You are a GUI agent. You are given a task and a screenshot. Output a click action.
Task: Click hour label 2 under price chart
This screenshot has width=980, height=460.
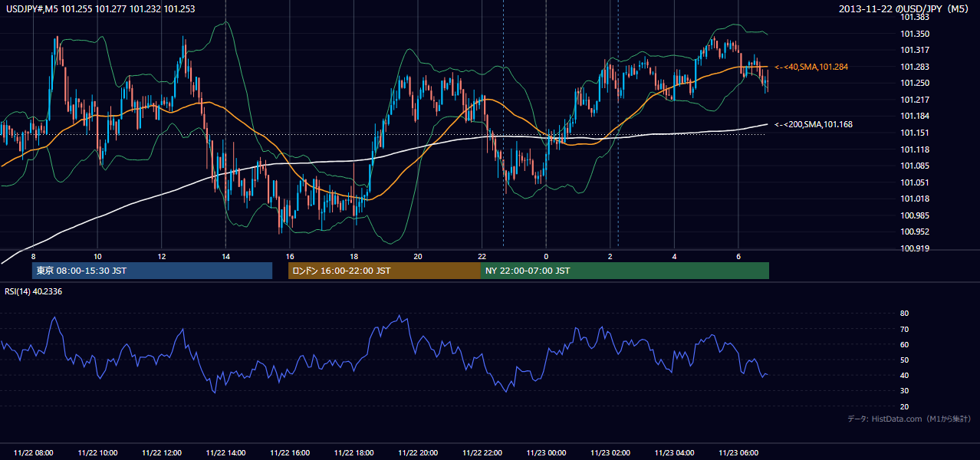pyautogui.click(x=610, y=255)
